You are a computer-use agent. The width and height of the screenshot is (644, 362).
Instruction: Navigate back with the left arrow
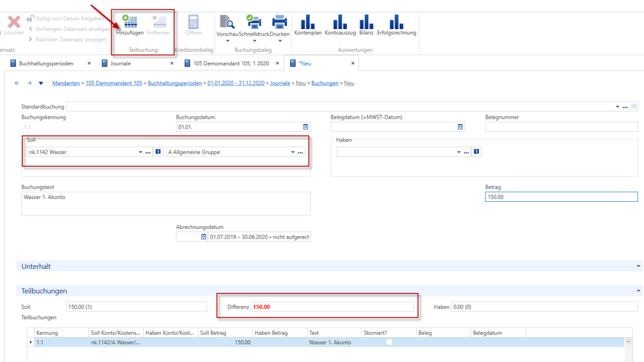pyautogui.click(x=17, y=83)
